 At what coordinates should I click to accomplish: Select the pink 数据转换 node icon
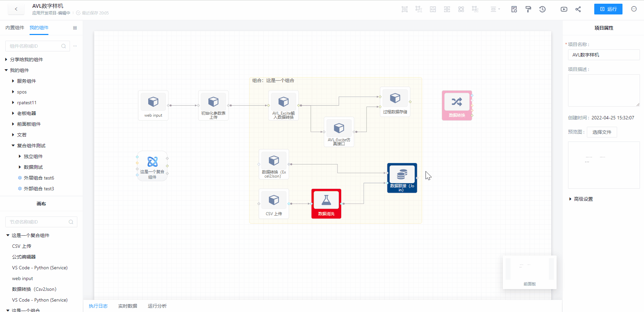pyautogui.click(x=456, y=102)
